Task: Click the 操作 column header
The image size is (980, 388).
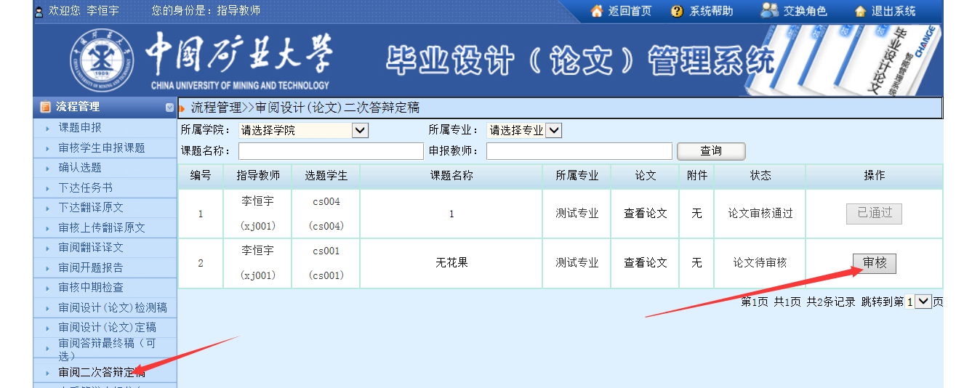Action: click(x=874, y=176)
